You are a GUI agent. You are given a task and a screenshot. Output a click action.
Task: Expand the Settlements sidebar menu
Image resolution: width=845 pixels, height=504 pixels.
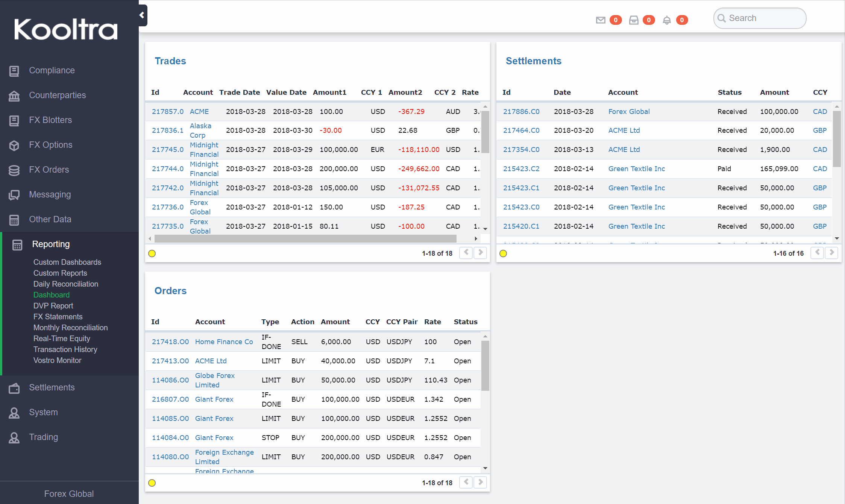[x=52, y=387]
